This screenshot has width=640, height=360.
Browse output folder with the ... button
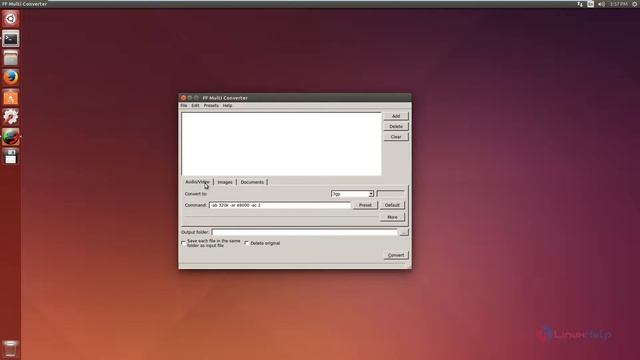pyautogui.click(x=404, y=232)
